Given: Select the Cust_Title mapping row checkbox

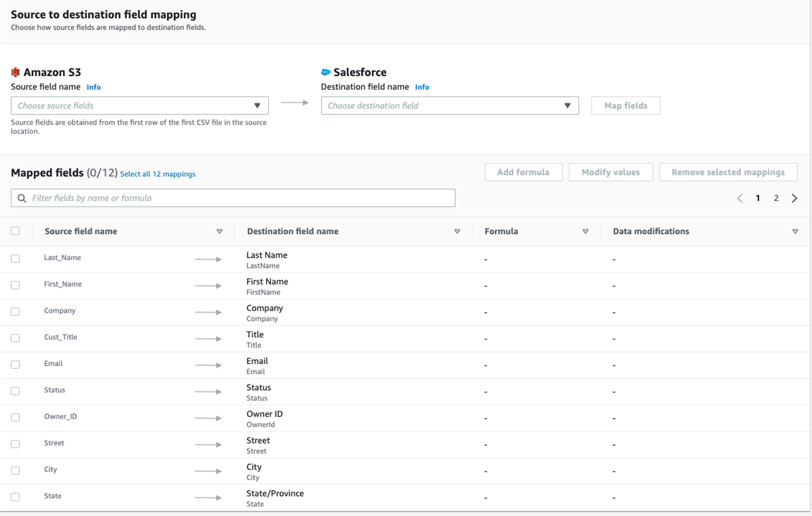Looking at the screenshot, I should pyautogui.click(x=16, y=338).
